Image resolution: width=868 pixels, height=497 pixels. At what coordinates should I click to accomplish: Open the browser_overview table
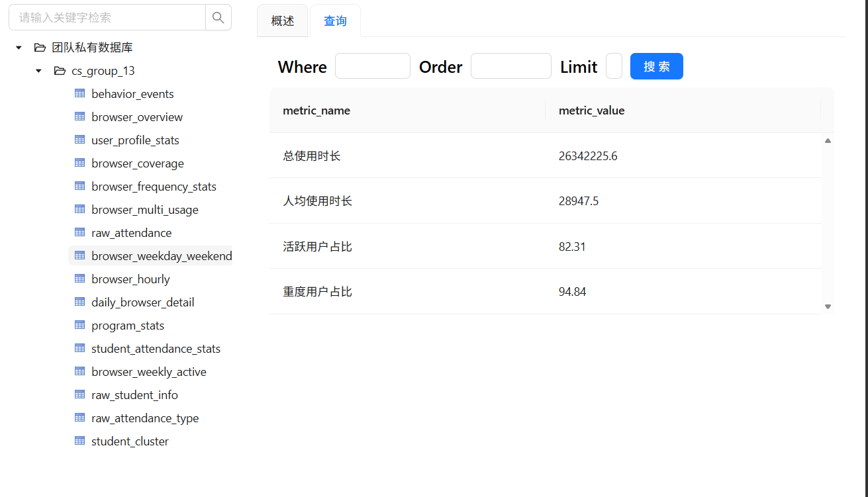tap(137, 117)
